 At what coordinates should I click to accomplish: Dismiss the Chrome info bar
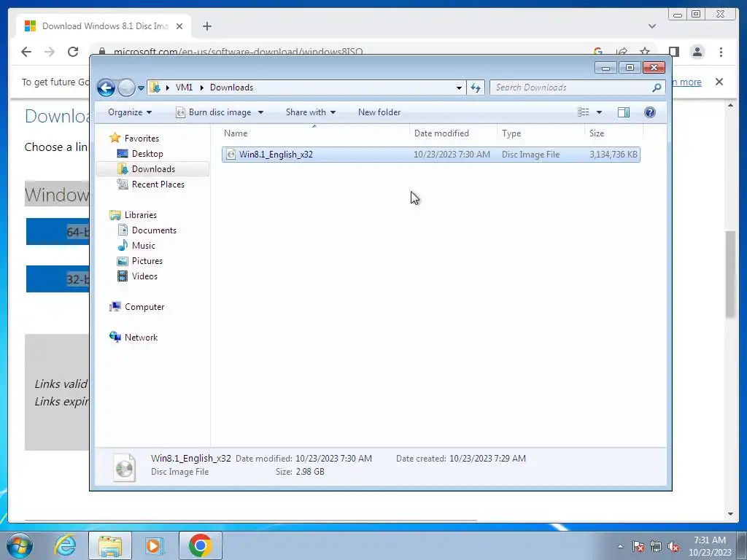pos(719,82)
